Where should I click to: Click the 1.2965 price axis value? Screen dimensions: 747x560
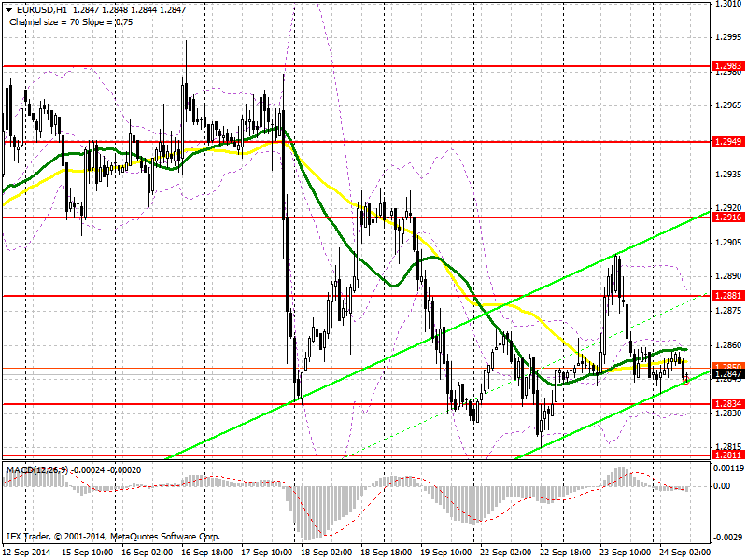coord(728,105)
